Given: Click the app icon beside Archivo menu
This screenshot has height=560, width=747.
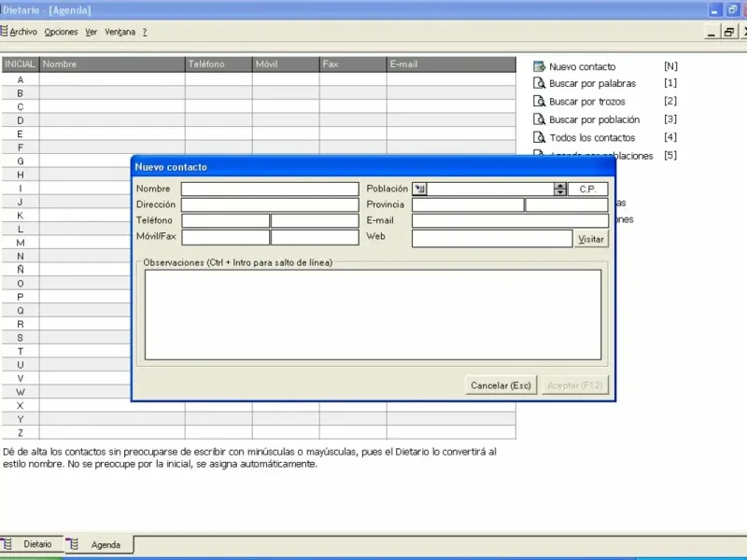Looking at the screenshot, I should pyautogui.click(x=4, y=32).
